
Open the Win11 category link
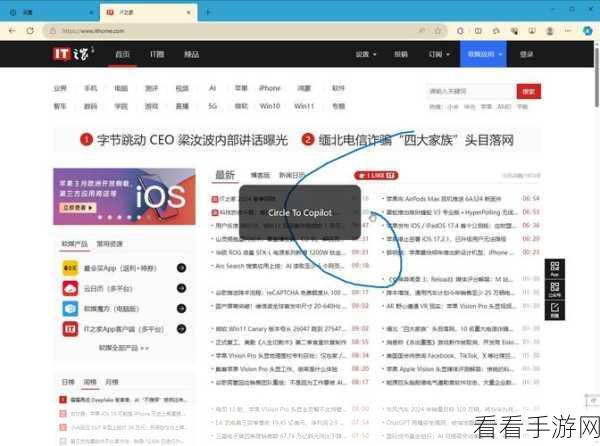[x=304, y=106]
